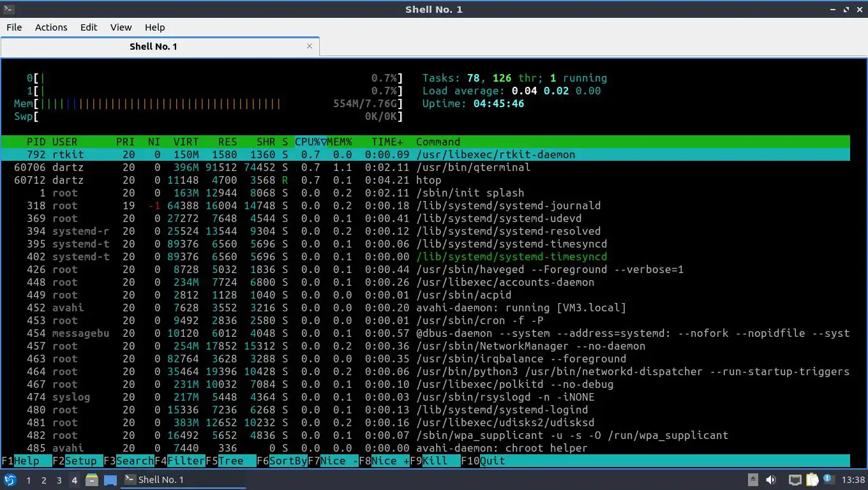
Task: Click the Swp usage meter
Action: tap(209, 116)
